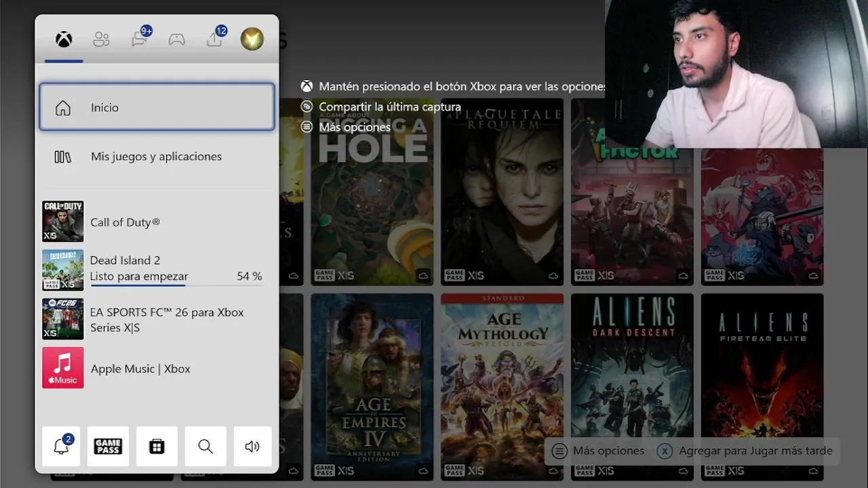
Task: Click the webcam overlay of the streamer
Action: tap(736, 74)
